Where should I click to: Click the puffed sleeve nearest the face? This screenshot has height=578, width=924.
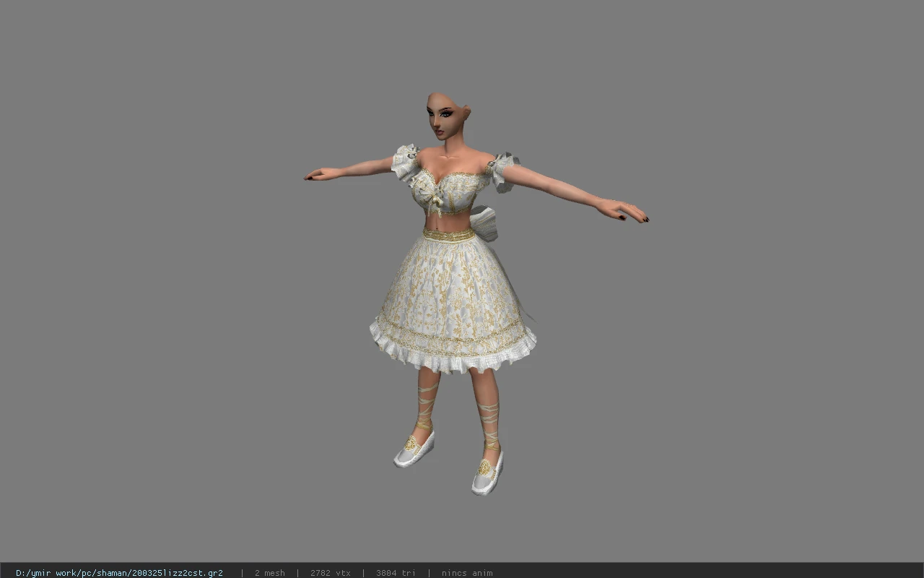tap(406, 163)
